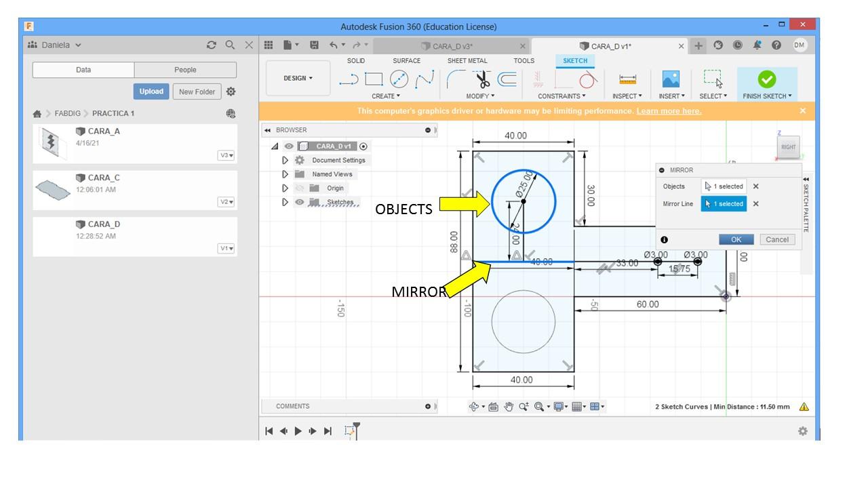Click the Select tool icon
868x488 pixels.
point(712,79)
